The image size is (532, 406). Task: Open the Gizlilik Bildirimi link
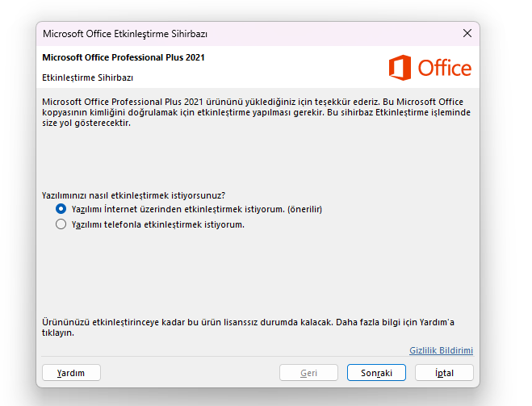(x=441, y=350)
